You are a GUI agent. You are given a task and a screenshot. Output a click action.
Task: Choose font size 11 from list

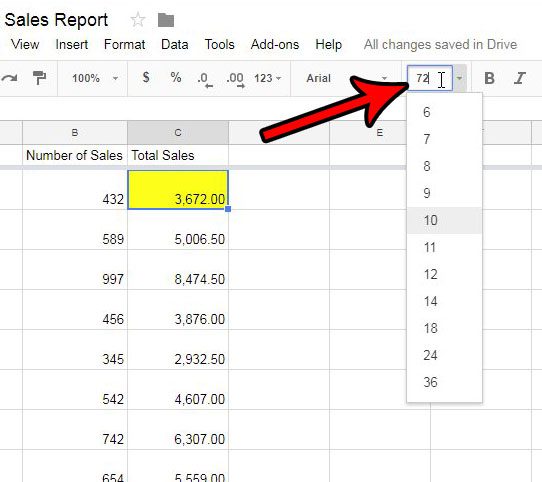pyautogui.click(x=445, y=247)
